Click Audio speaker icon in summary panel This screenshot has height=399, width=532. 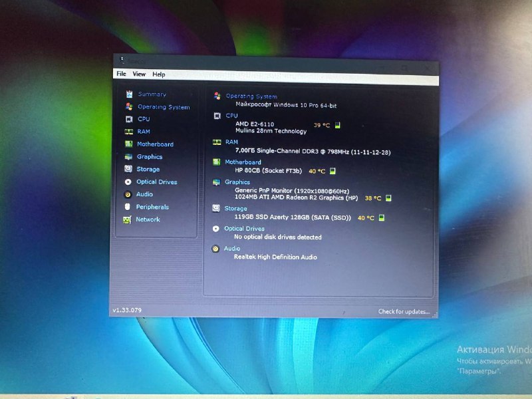point(215,249)
